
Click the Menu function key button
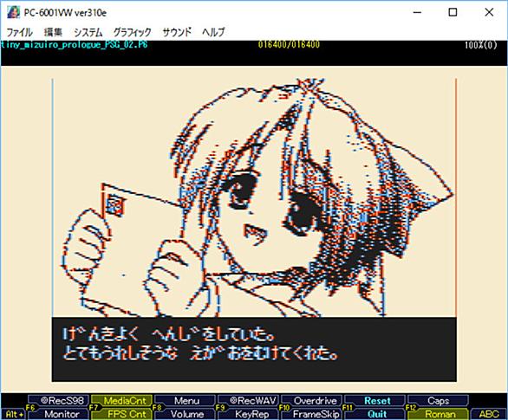186,401
